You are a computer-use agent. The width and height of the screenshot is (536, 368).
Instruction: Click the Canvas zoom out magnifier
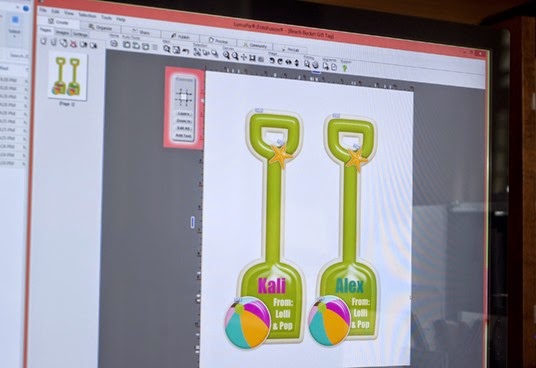coord(235,56)
